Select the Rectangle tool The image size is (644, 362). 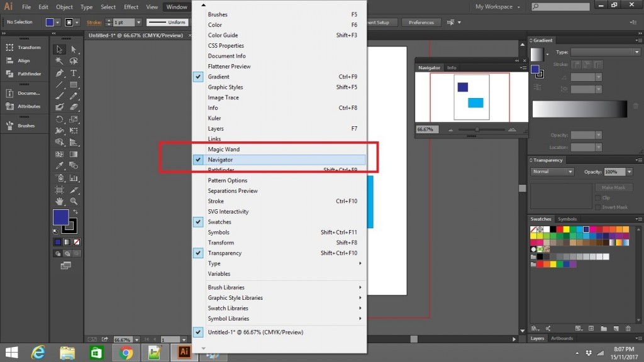pyautogui.click(x=74, y=85)
